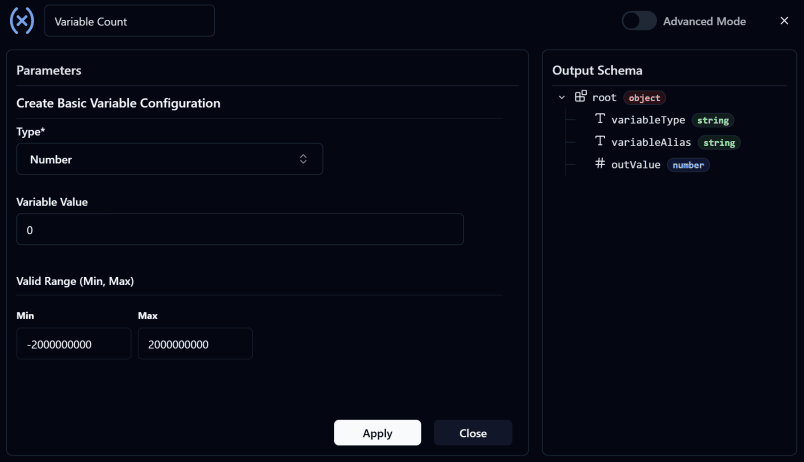The height and width of the screenshot is (462, 804).
Task: Click the object type badge
Action: click(x=645, y=97)
